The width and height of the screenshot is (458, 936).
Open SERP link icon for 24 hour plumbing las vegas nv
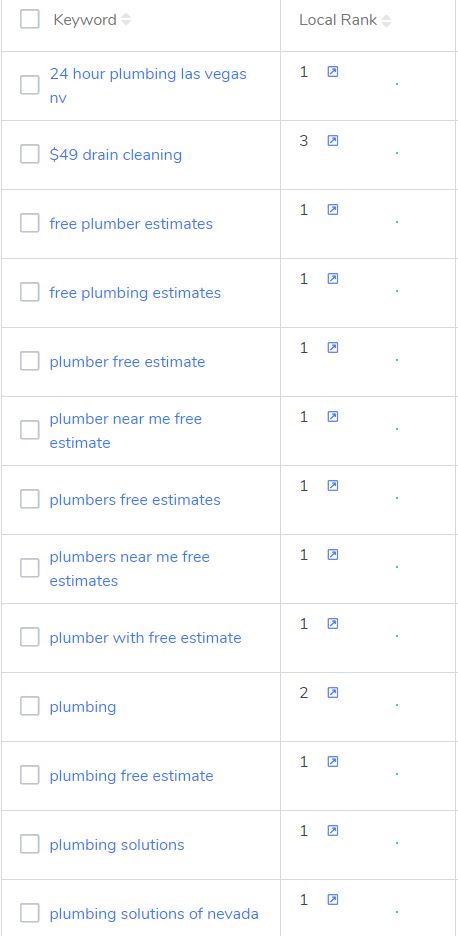pos(333,72)
